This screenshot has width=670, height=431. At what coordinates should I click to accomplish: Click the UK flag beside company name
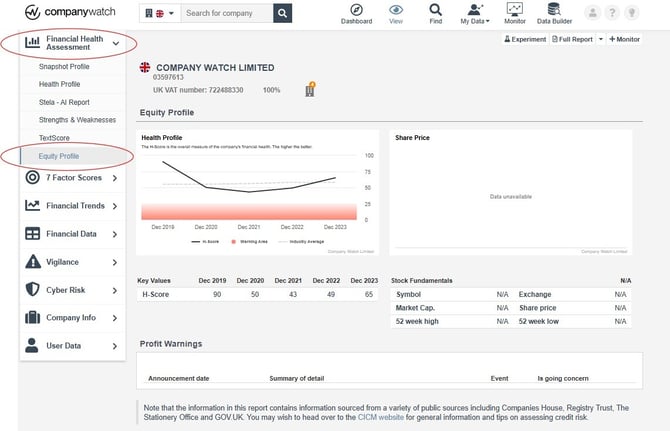145,67
